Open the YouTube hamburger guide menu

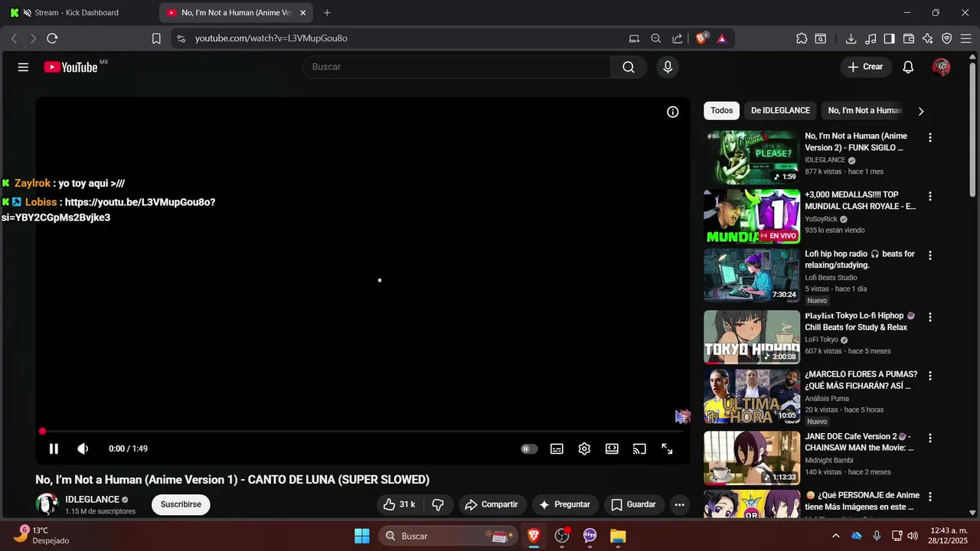click(23, 67)
